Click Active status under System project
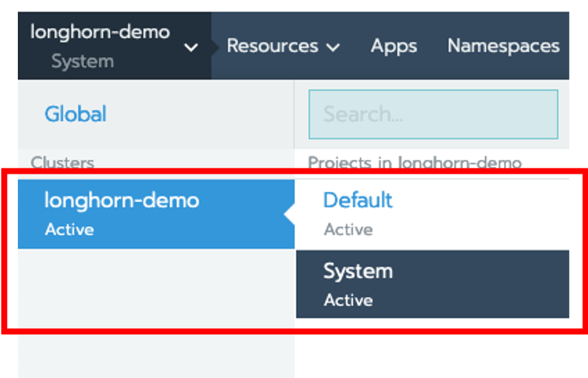This screenshot has height=378, width=588. coord(348,300)
